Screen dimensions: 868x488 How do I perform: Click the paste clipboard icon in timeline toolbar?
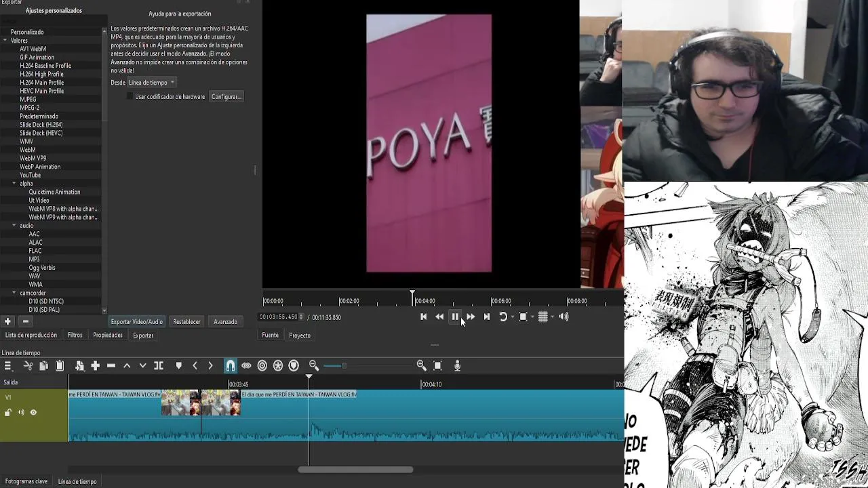pyautogui.click(x=60, y=366)
